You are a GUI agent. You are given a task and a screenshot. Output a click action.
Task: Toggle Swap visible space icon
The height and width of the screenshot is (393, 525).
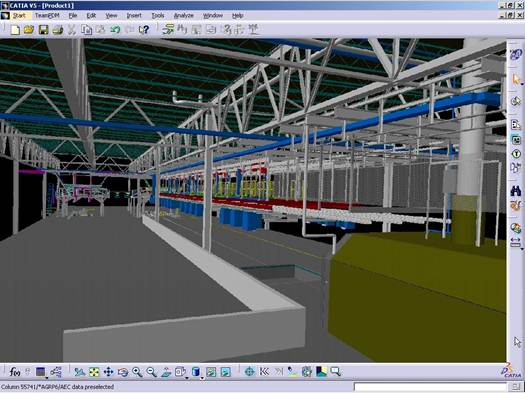click(x=226, y=372)
